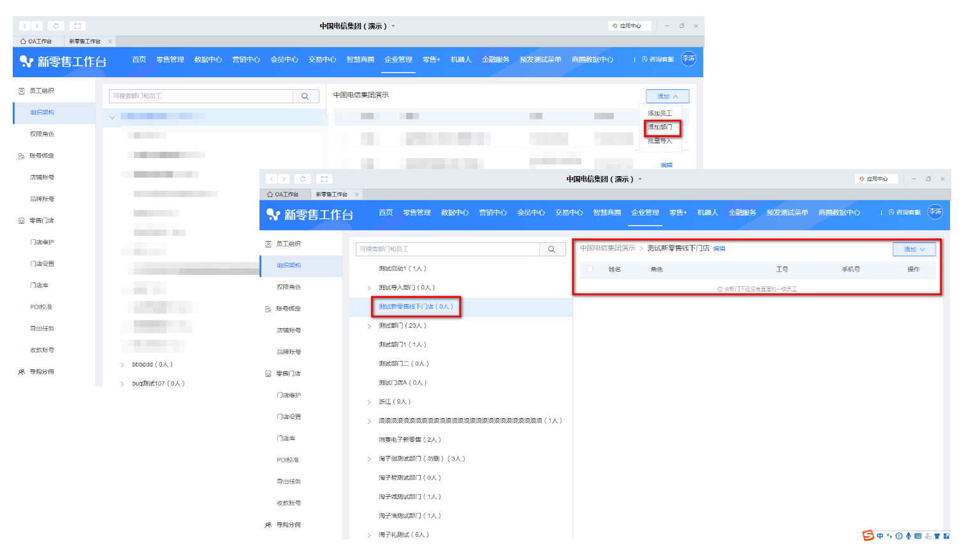Click the refresh icon in the front window

tap(303, 179)
